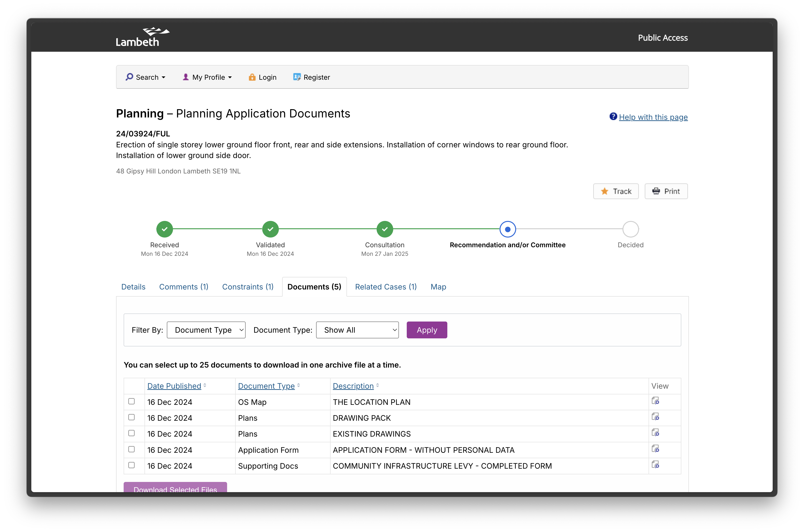Click the purple Apply button

[x=427, y=330]
